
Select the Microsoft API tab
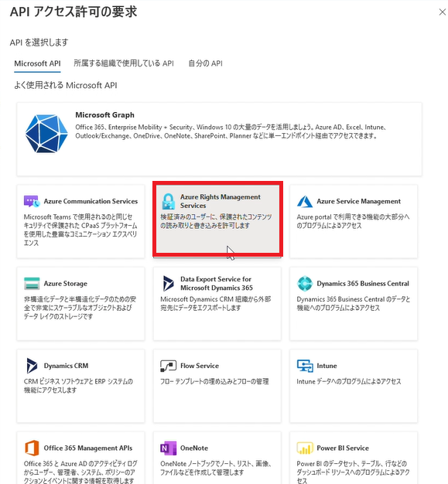pos(37,63)
